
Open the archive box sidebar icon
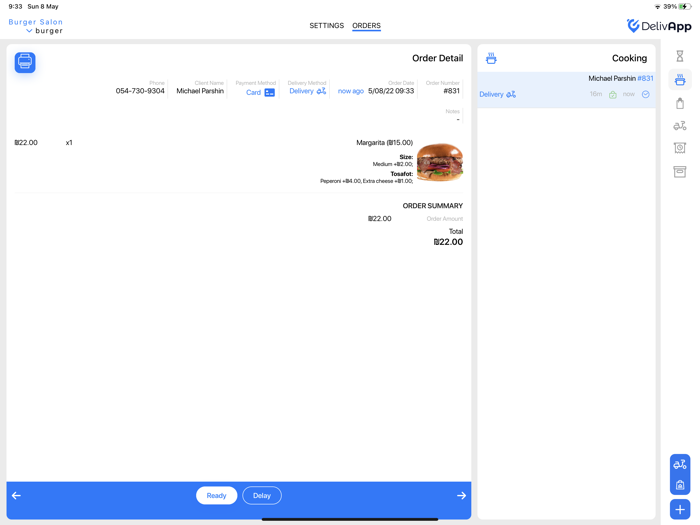click(679, 171)
